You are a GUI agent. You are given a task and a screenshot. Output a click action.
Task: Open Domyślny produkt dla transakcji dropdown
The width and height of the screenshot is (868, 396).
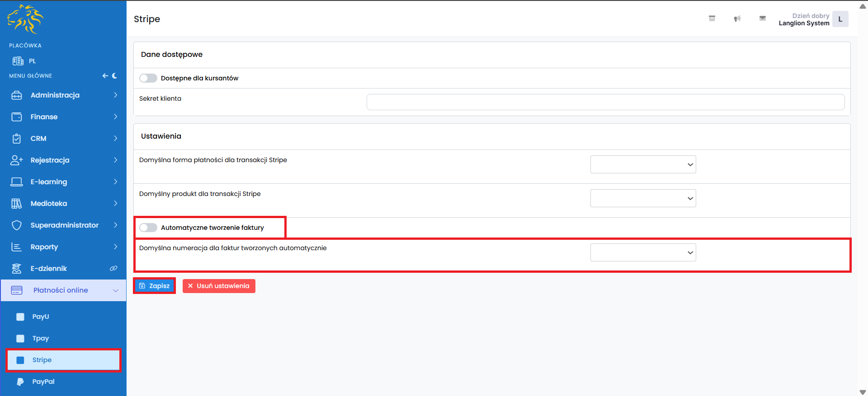coord(642,198)
